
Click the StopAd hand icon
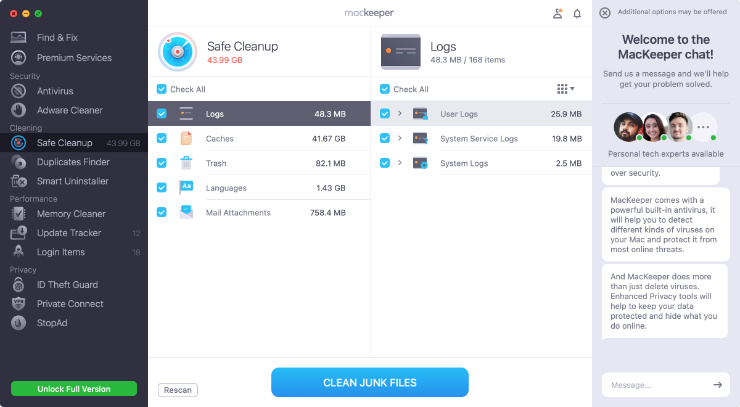click(18, 323)
